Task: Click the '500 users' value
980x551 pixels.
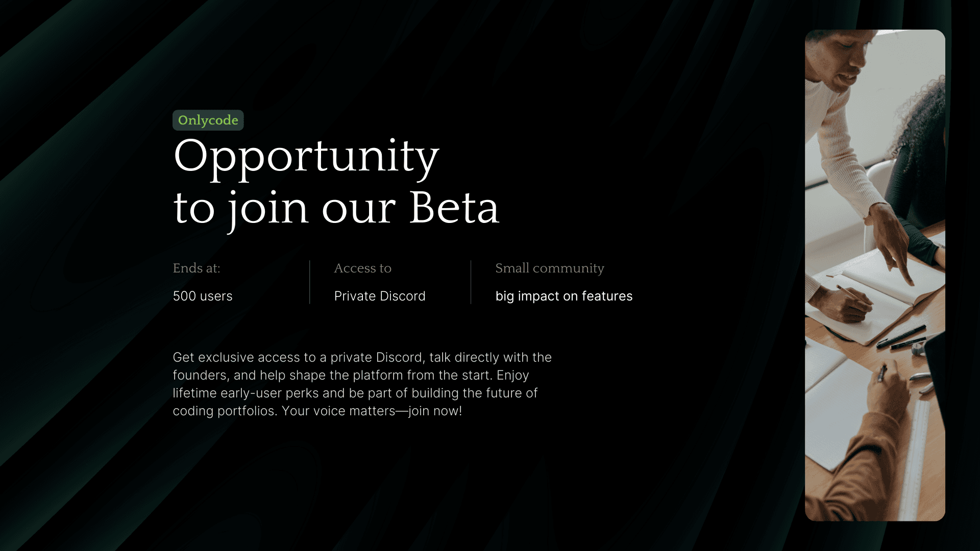Action: [x=203, y=296]
